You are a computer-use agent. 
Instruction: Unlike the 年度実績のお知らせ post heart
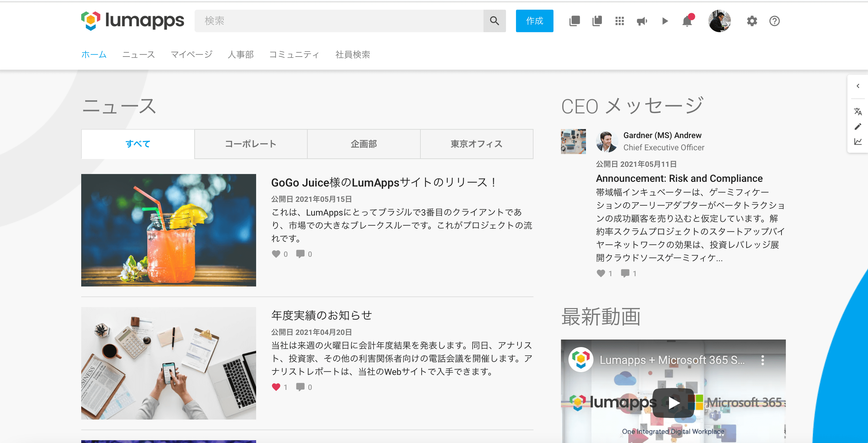276,387
